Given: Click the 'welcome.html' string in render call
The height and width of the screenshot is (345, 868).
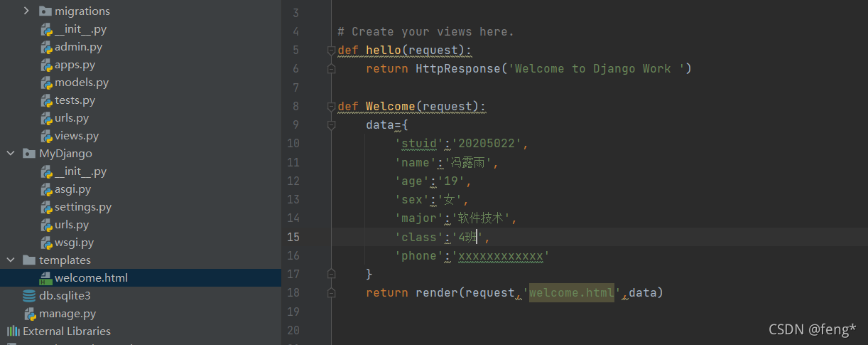Looking at the screenshot, I should coord(571,292).
